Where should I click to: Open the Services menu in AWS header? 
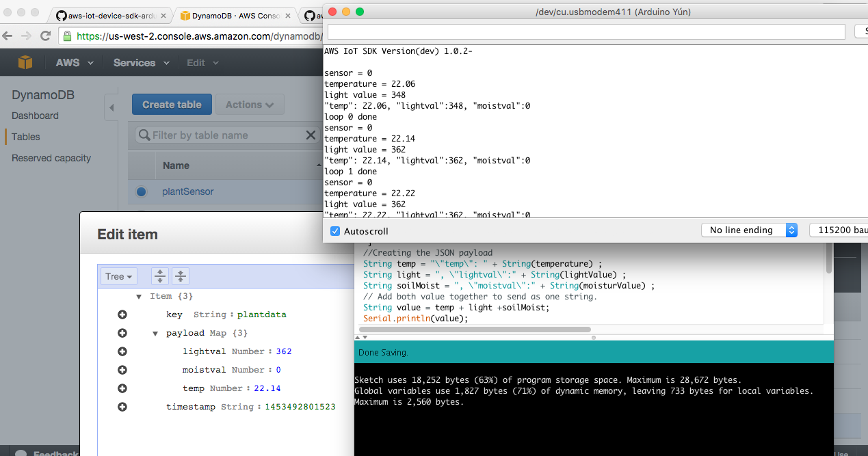tap(141, 63)
